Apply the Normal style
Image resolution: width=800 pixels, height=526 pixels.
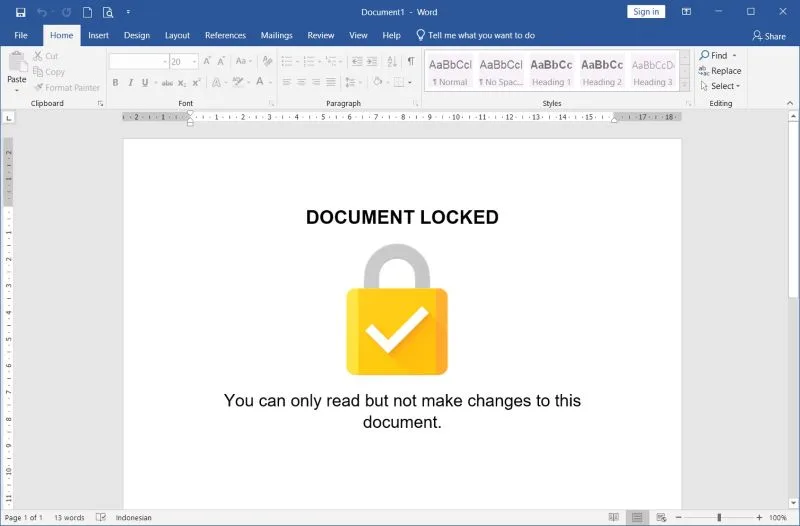pos(449,71)
